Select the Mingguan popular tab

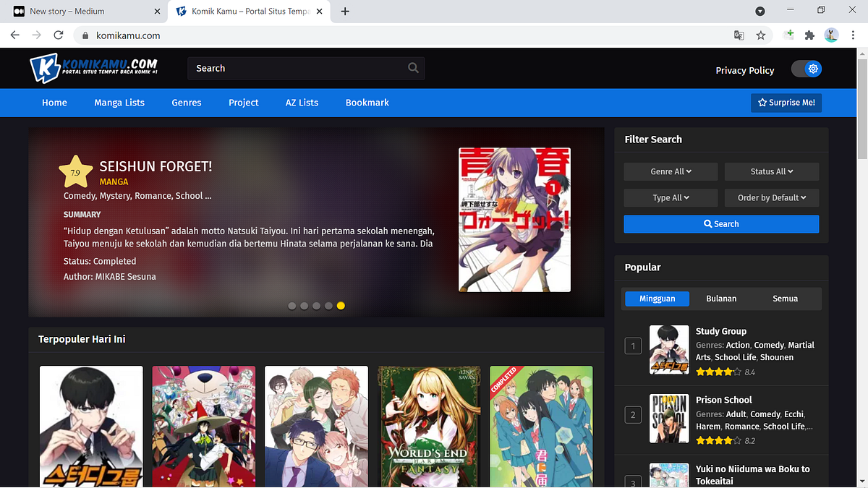click(657, 299)
